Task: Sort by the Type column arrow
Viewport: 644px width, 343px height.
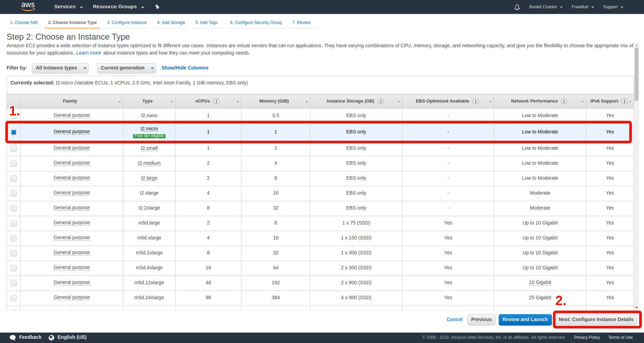Action: pos(172,102)
